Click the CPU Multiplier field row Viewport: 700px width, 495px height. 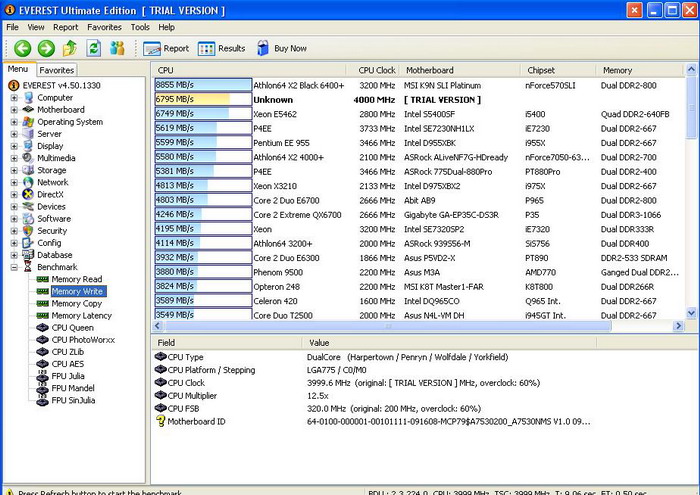pos(375,395)
